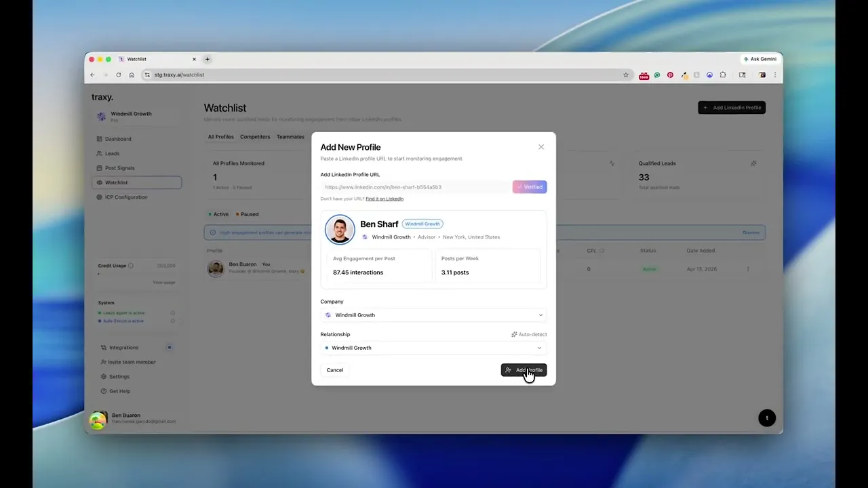This screenshot has width=868, height=488.
Task: Open the round chat widget button
Action: coord(767,418)
